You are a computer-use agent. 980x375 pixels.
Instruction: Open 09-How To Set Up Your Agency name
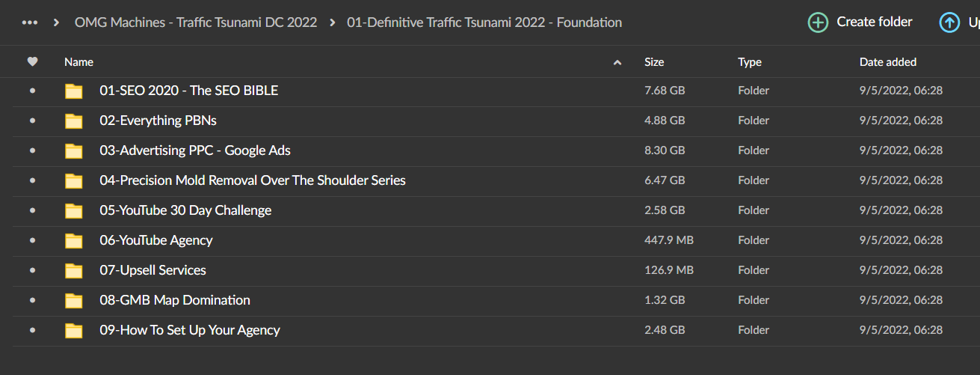(190, 330)
